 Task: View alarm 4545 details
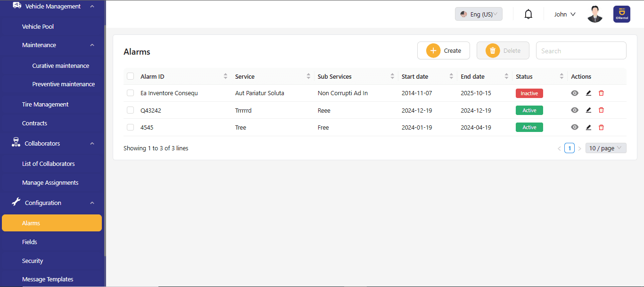point(574,127)
